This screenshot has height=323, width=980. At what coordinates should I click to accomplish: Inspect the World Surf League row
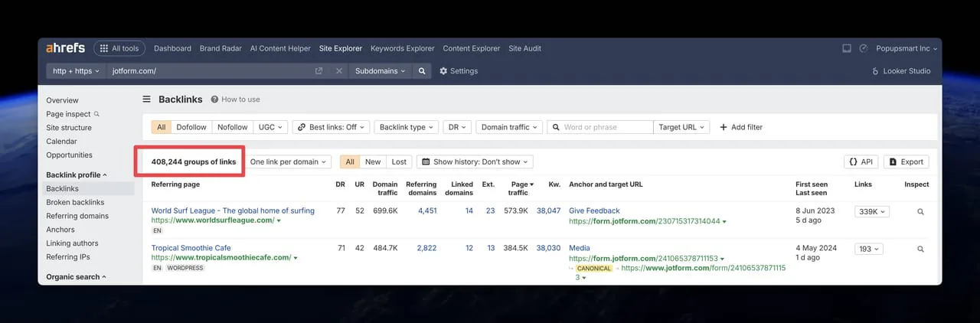pyautogui.click(x=921, y=212)
